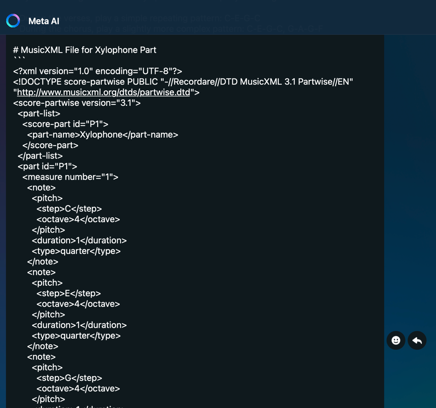Click the closing part-list tag
The width and height of the screenshot is (436, 408).
coord(40,156)
